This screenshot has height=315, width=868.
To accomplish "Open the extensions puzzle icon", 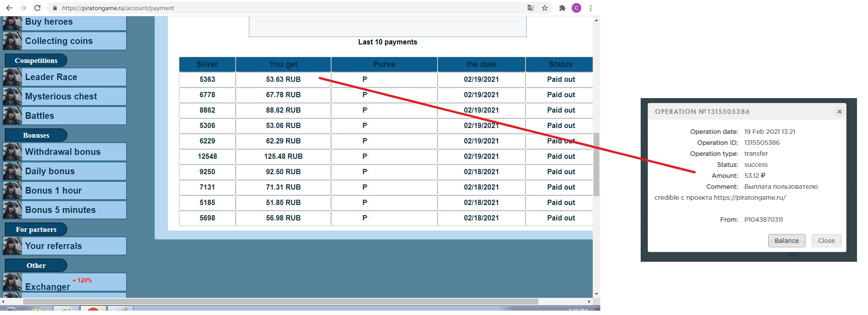I will coord(562,8).
